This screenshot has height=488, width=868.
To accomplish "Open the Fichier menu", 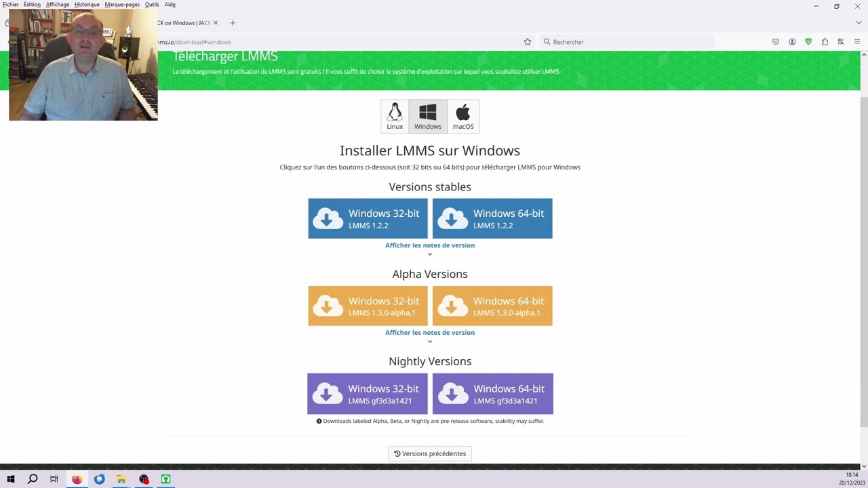I will click(x=10, y=5).
